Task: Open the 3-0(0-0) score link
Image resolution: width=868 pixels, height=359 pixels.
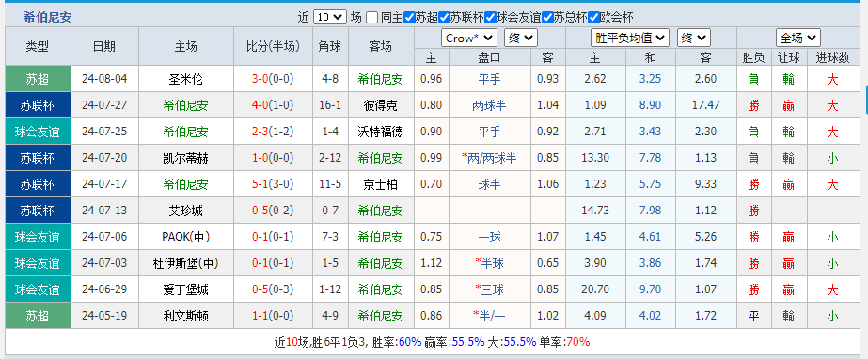Action: point(273,79)
